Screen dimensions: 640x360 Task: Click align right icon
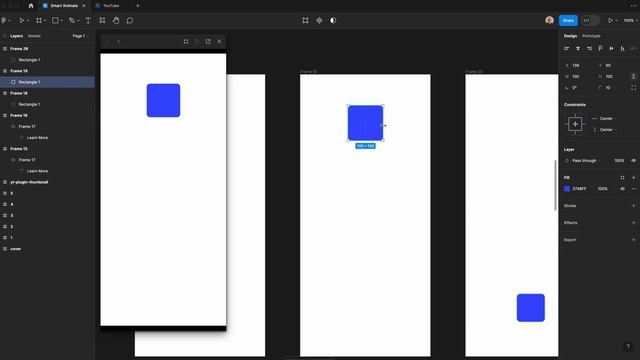(x=589, y=49)
